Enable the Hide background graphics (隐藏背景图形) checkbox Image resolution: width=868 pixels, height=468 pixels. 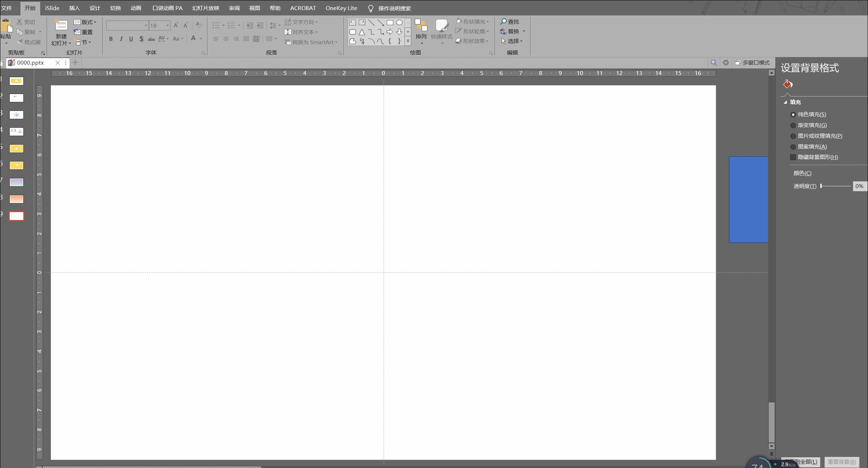coord(793,157)
